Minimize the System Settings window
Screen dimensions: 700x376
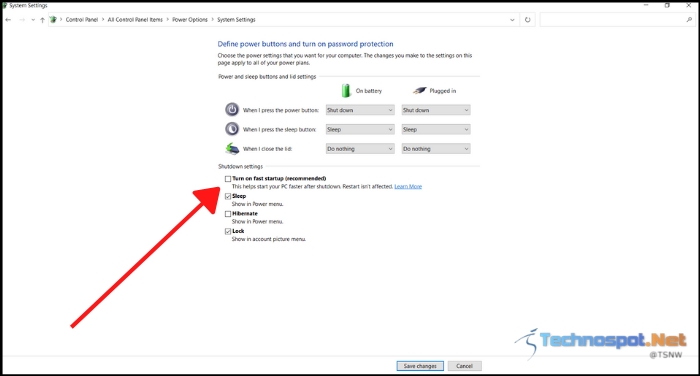646,5
